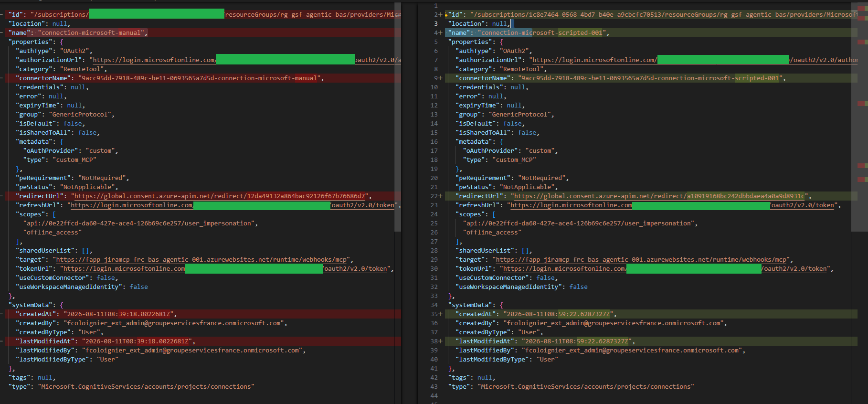The width and height of the screenshot is (868, 404).
Task: Click "NotRequired" in the right pane
Action: pyautogui.click(x=543, y=178)
